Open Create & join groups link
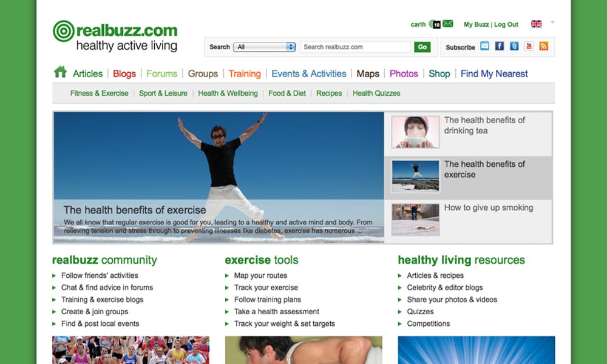The image size is (607, 364). 95,311
